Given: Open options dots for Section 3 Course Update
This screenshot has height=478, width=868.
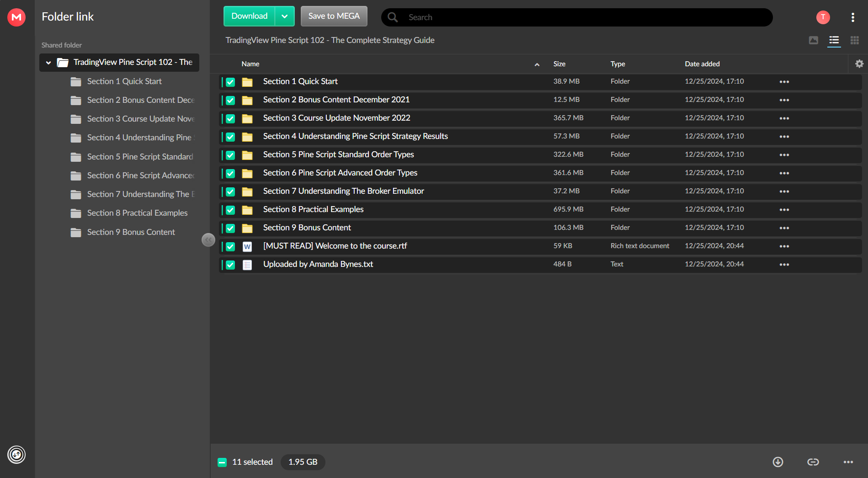Looking at the screenshot, I should [784, 118].
